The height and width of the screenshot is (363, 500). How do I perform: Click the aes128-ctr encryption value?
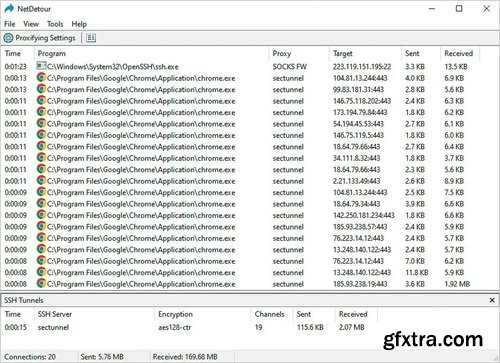click(175, 327)
